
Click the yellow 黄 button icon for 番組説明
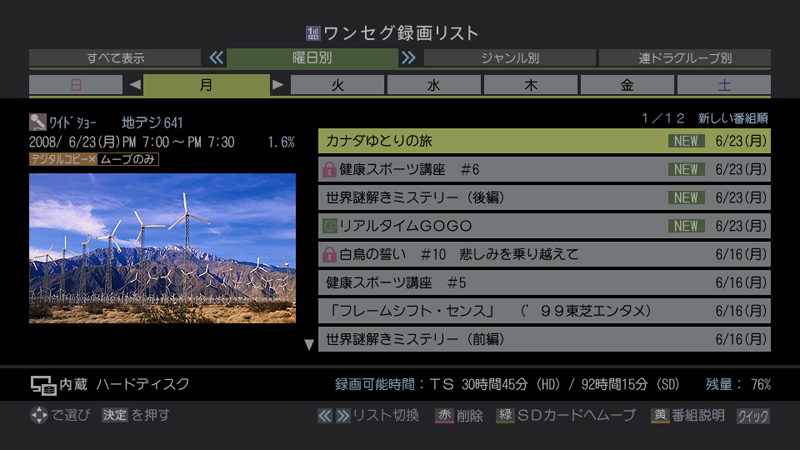pyautogui.click(x=660, y=416)
